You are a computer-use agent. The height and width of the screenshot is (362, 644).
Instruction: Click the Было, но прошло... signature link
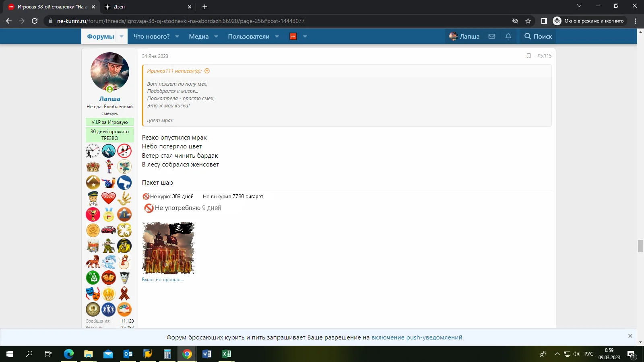tap(163, 280)
